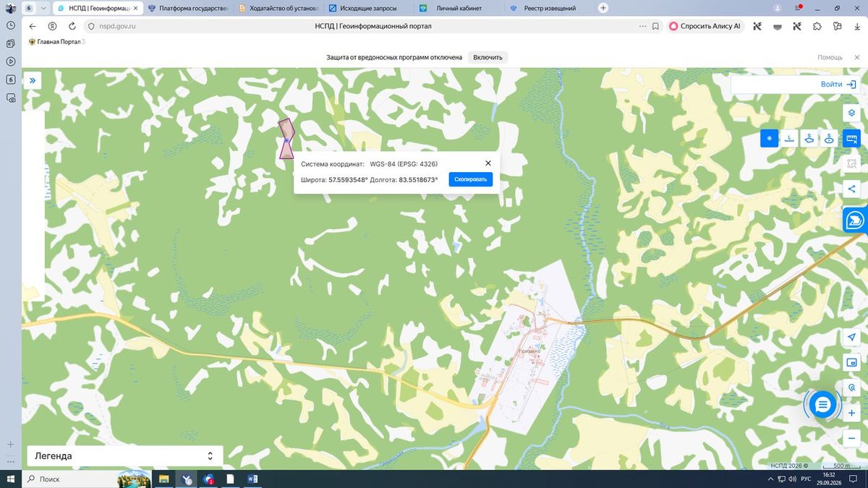Select the polygon area measurement tool
Image resolution: width=868 pixels, height=488 pixels.
coord(809,138)
